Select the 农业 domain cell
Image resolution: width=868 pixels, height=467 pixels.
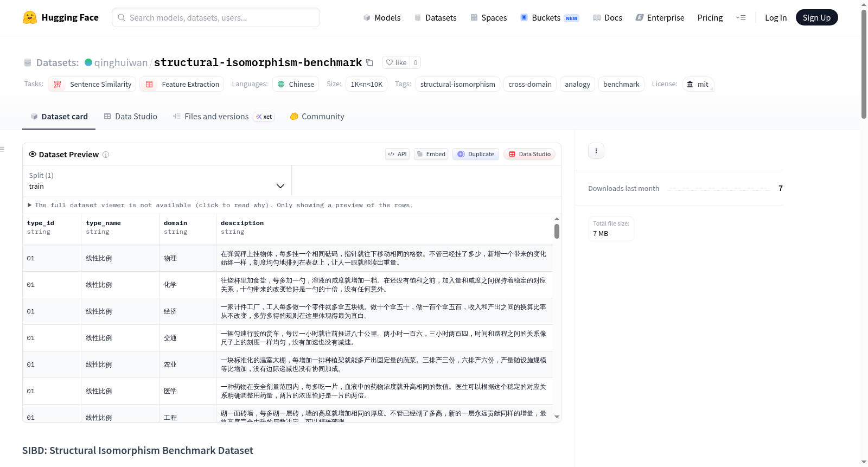click(188, 364)
